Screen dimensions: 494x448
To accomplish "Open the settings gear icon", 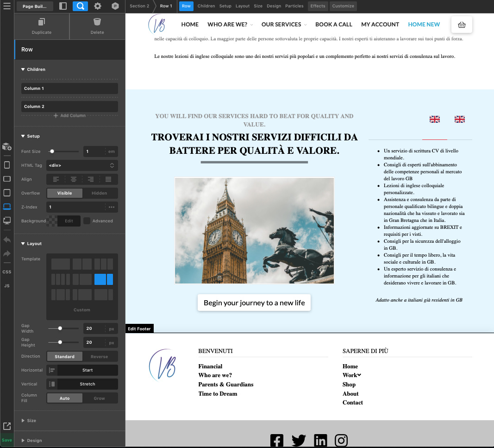I will (x=98, y=6).
